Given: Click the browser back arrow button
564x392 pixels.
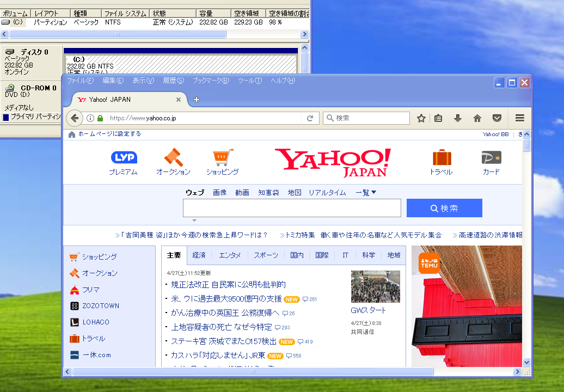Looking at the screenshot, I should point(75,118).
